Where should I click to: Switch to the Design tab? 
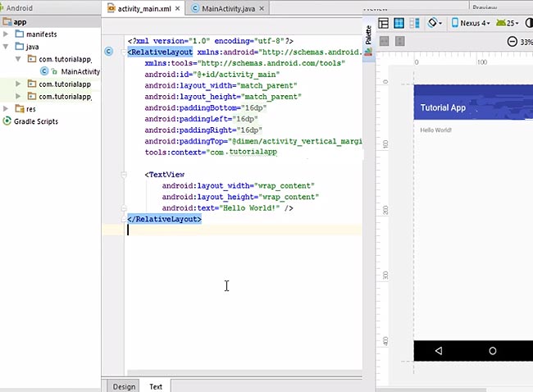124,386
